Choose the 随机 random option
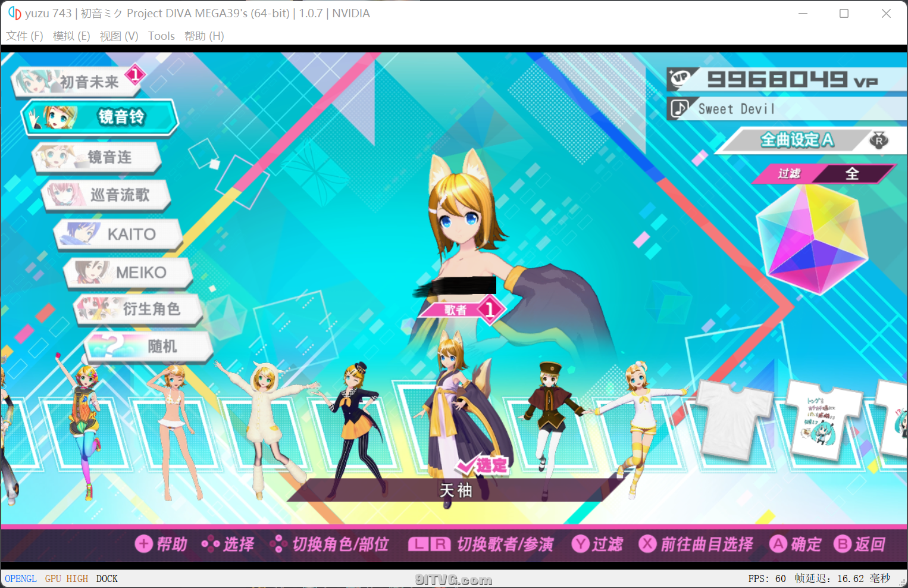 tap(148, 346)
